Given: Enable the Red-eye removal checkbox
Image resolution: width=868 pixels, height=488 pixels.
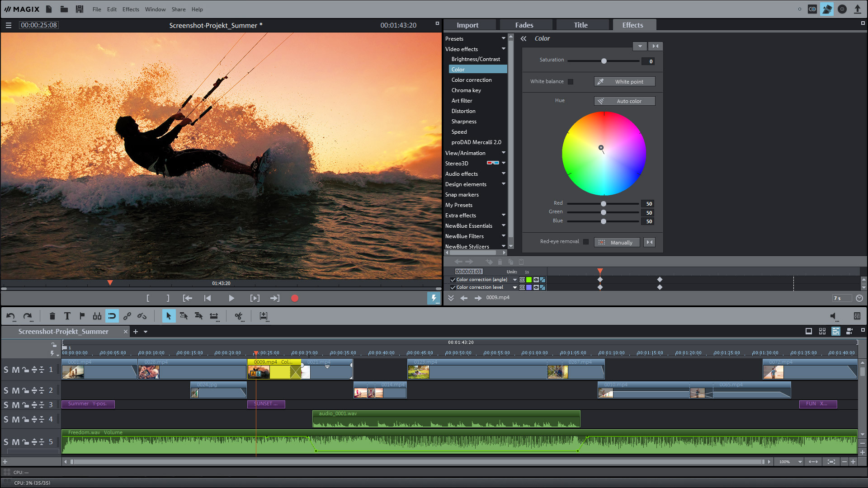Looking at the screenshot, I should coord(586,242).
